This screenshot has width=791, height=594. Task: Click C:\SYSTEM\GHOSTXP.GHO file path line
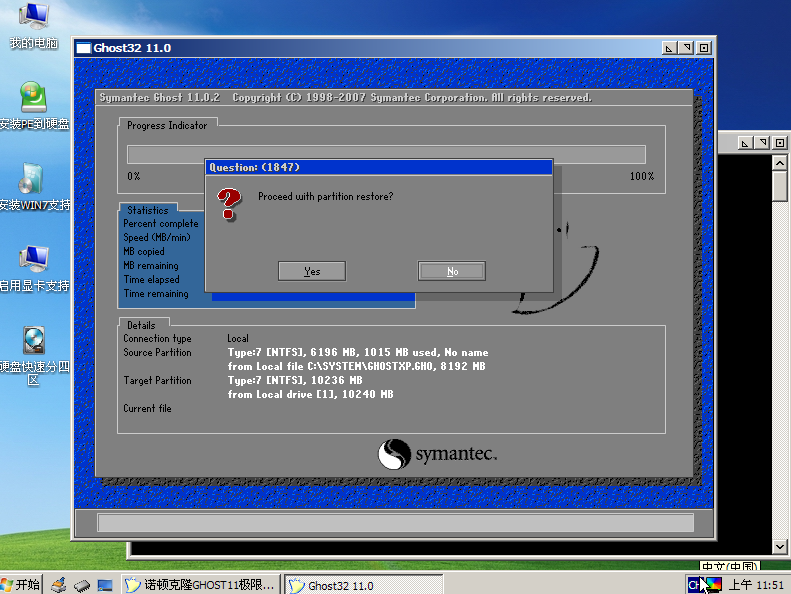point(356,366)
